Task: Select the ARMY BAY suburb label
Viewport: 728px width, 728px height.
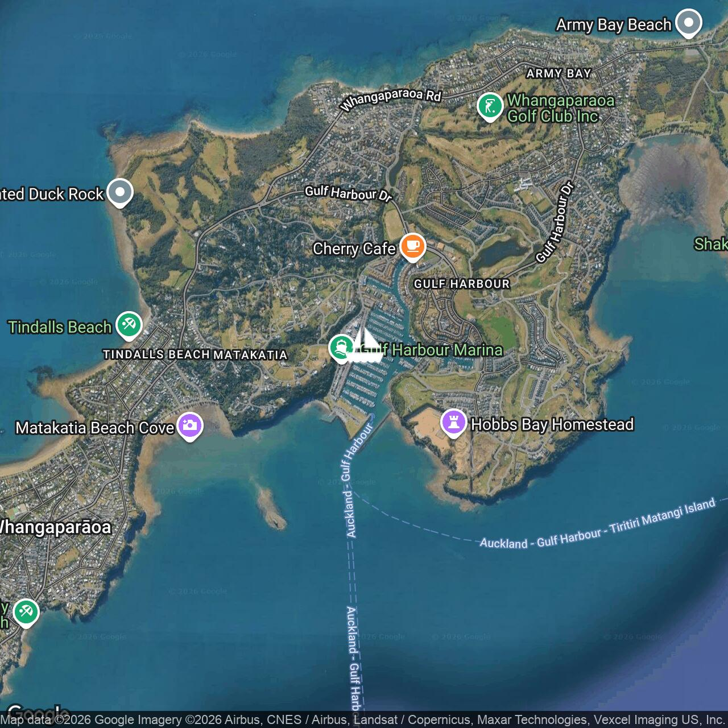Action: point(559,73)
